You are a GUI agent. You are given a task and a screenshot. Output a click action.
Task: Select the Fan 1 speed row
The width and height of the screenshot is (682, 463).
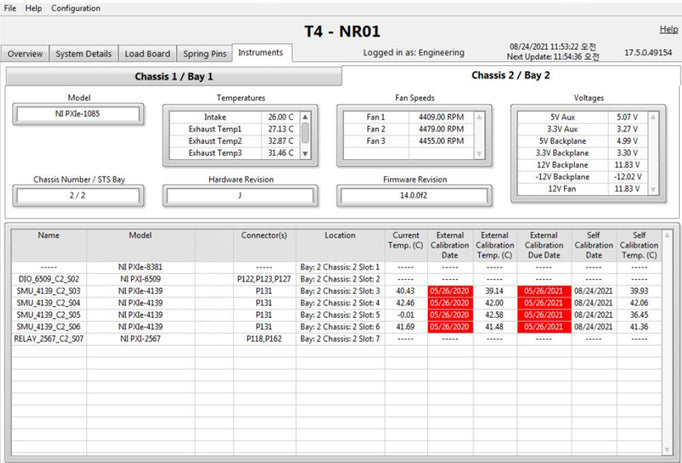pos(408,117)
